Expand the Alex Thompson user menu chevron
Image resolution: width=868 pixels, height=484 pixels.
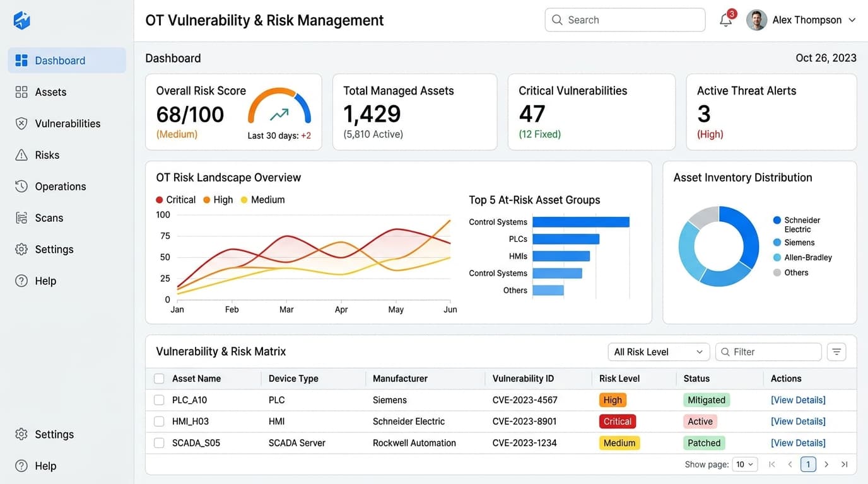click(852, 20)
